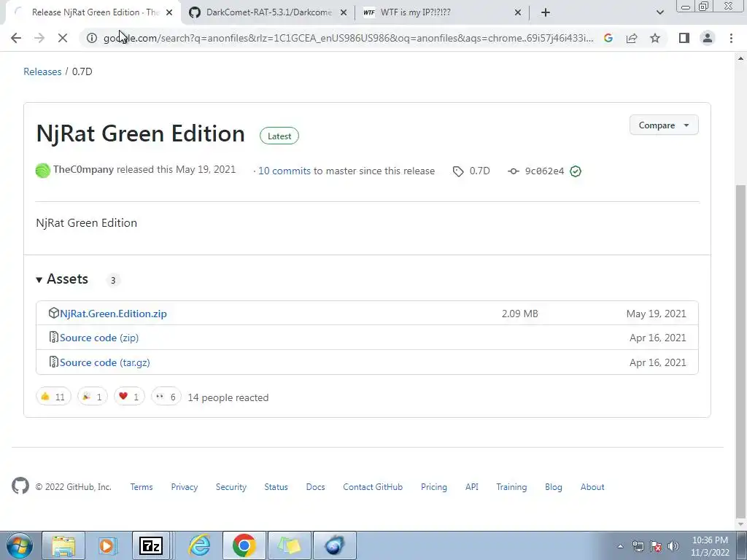Open Internet Explorer from the taskbar
Viewport: 747px width, 560px height.
pyautogui.click(x=199, y=545)
